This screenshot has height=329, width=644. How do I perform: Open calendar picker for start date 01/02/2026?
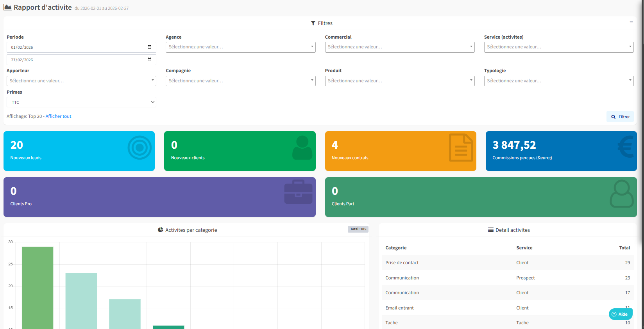coord(149,47)
